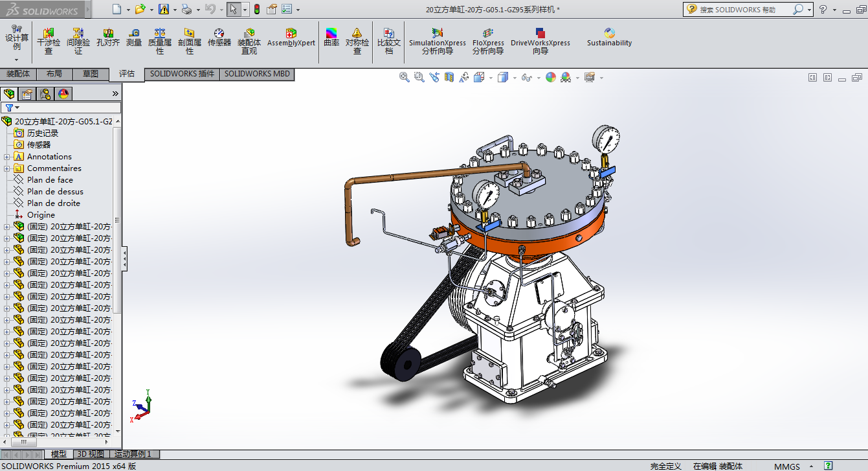Click Zoom to Fit in view toolbar

(405, 77)
